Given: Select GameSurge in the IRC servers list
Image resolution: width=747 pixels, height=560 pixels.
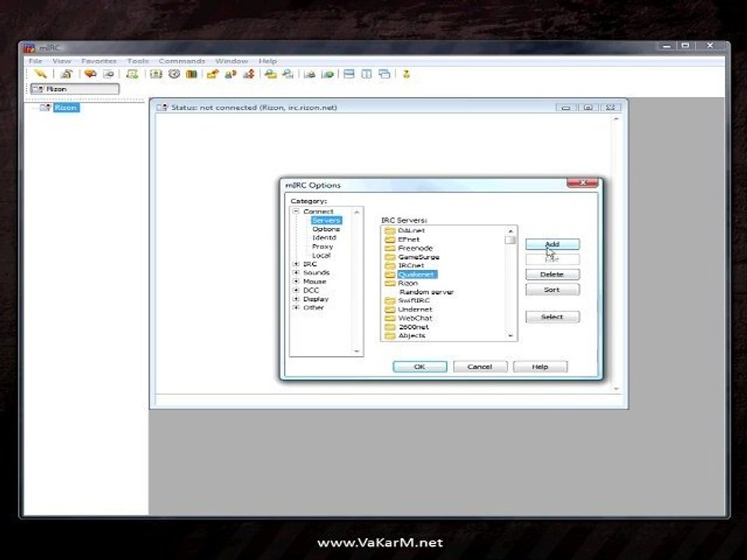Looking at the screenshot, I should pyautogui.click(x=419, y=257).
